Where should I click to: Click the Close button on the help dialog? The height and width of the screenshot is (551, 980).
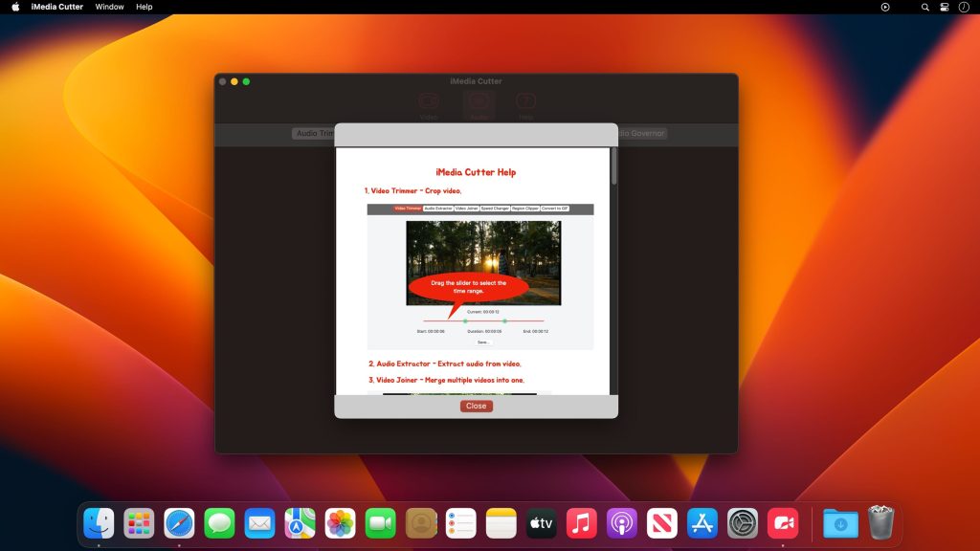point(476,406)
